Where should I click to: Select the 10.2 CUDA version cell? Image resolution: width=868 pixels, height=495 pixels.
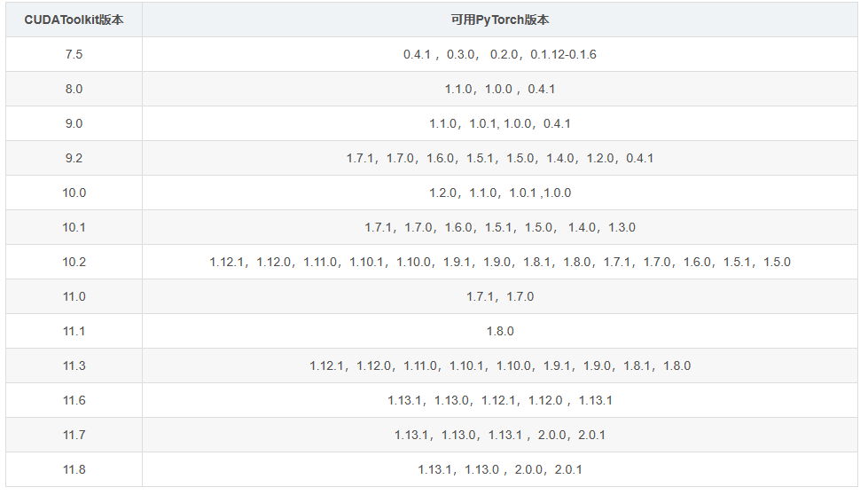(x=74, y=262)
